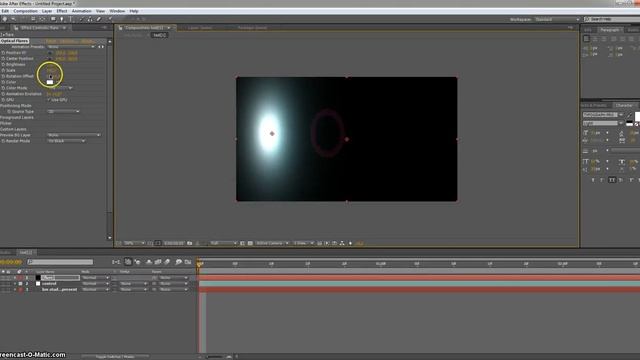The image size is (640, 360).
Task: Open composition mini-flowchart in timeline
Action: point(116,262)
